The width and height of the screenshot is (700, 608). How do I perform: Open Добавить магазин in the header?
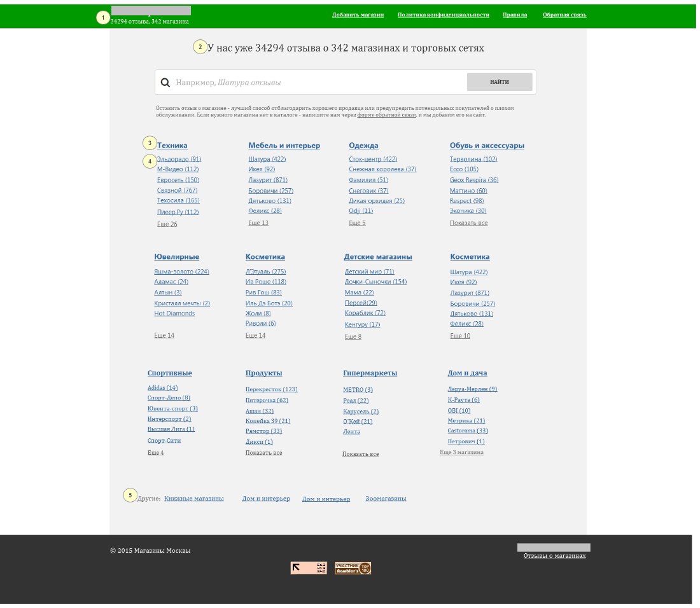358,15
